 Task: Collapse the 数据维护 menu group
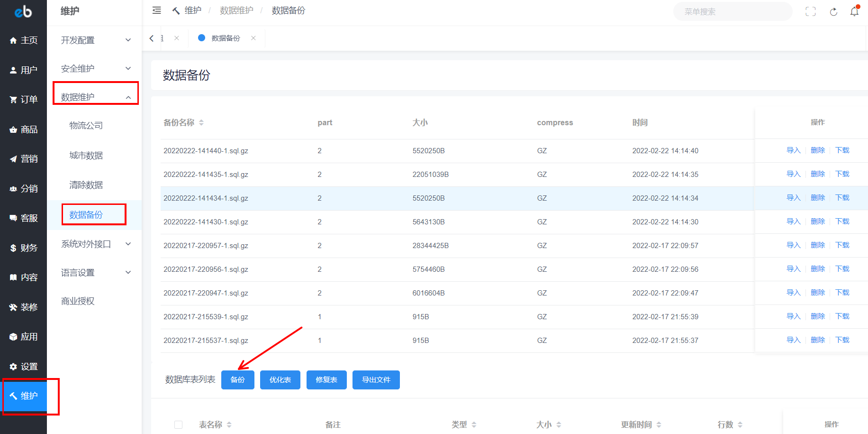(x=95, y=97)
